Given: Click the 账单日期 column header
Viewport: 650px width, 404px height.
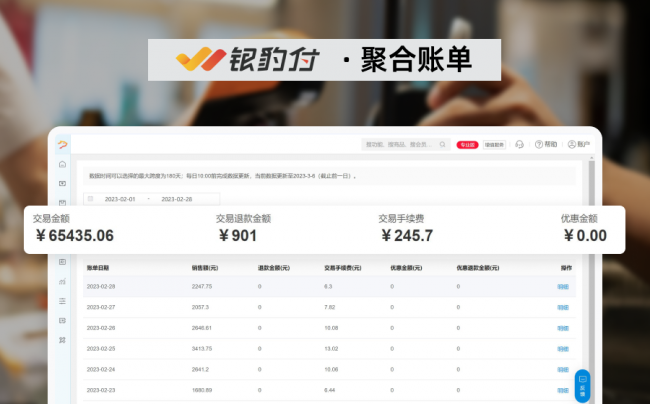Looking at the screenshot, I should coord(98,268).
